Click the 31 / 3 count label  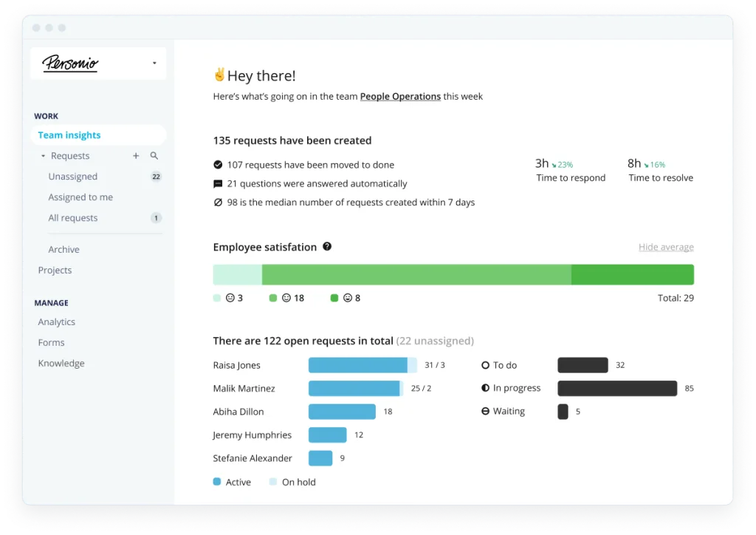tap(434, 365)
